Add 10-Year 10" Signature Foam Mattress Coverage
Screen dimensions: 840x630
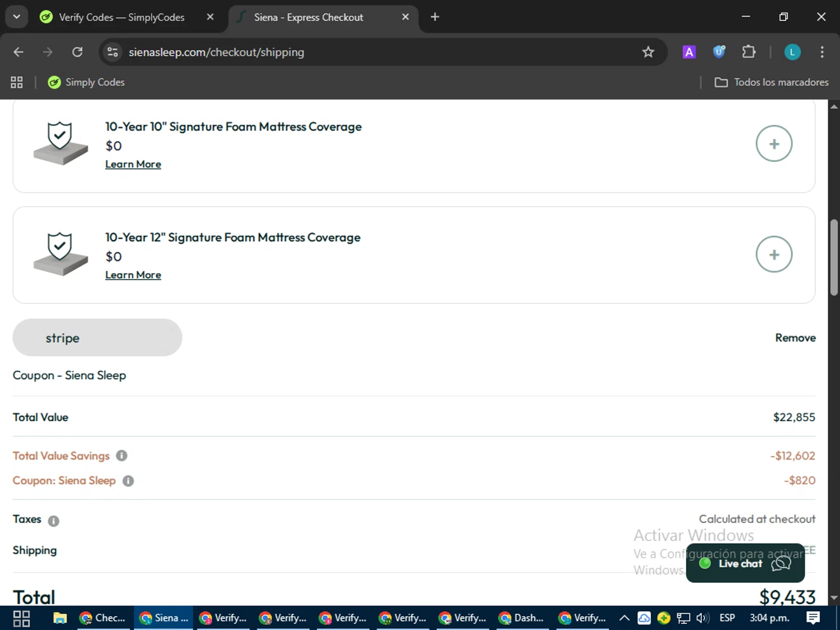click(774, 143)
